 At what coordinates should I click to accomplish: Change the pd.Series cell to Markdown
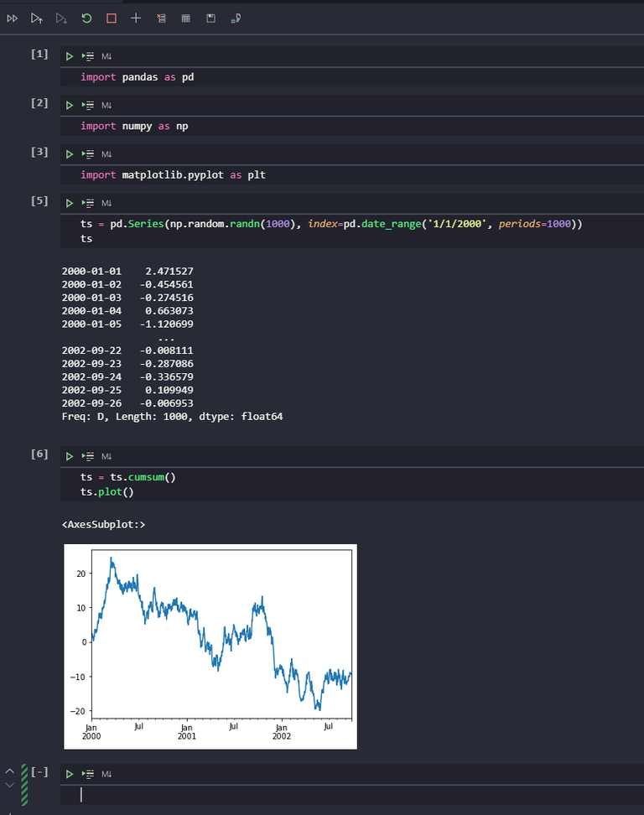tap(106, 203)
